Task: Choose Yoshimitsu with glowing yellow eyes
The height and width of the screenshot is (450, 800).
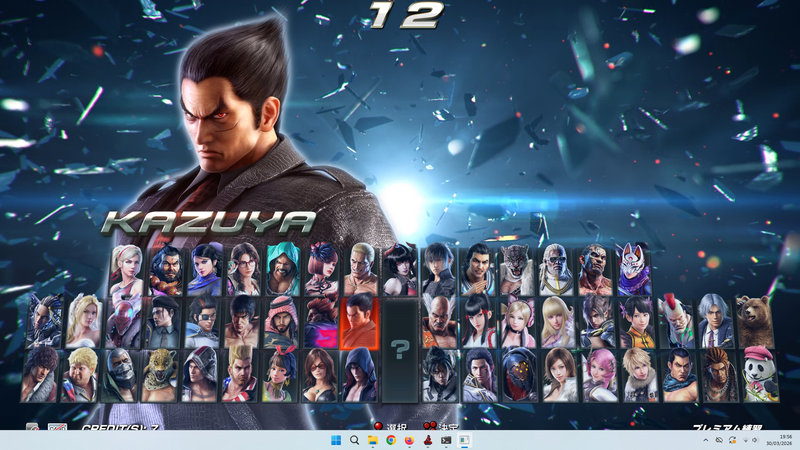Action: coord(519,376)
